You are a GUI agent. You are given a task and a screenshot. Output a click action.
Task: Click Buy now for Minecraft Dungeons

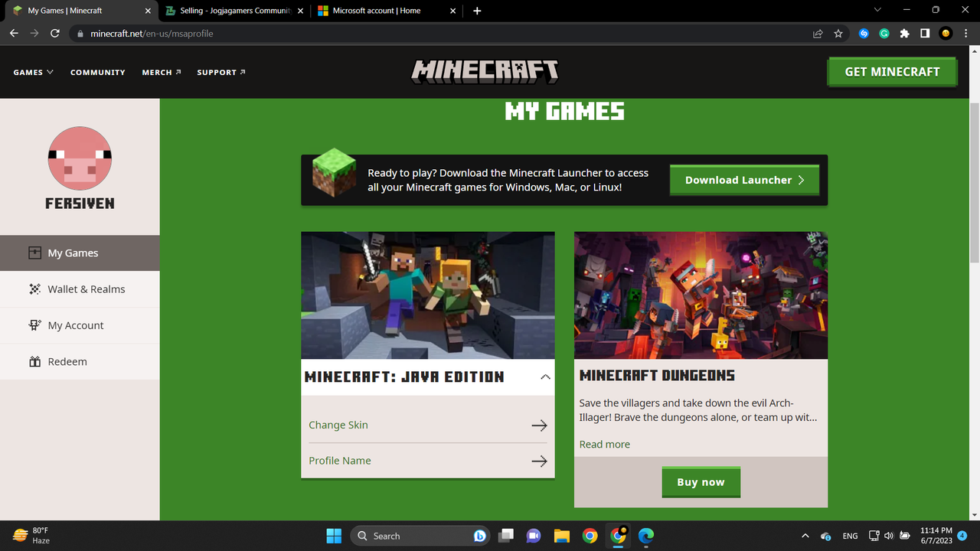pos(701,482)
